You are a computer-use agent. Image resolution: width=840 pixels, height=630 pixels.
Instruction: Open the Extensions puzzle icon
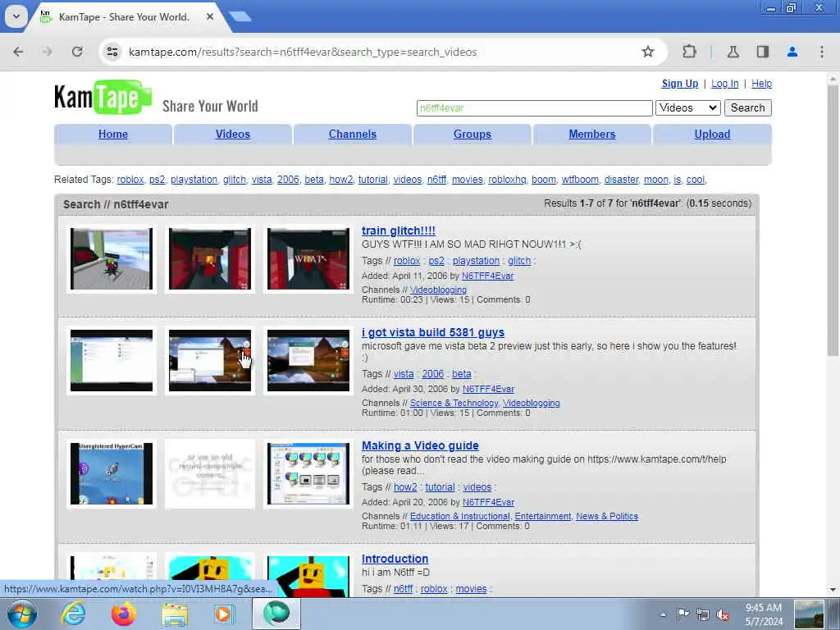[689, 52]
